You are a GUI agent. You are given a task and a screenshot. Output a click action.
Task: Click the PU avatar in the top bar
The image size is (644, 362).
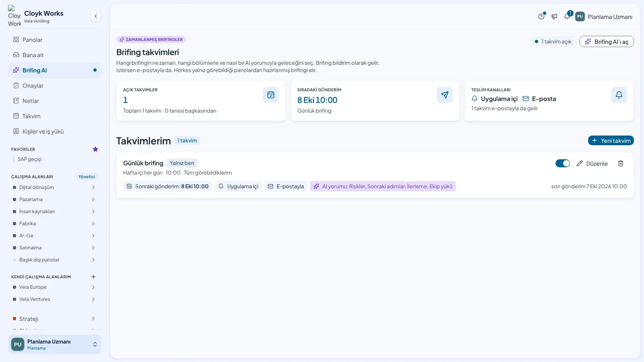tap(580, 16)
